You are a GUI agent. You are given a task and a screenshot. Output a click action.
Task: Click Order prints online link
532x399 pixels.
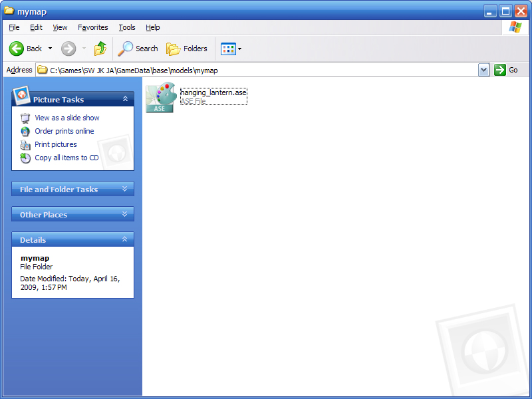click(64, 131)
